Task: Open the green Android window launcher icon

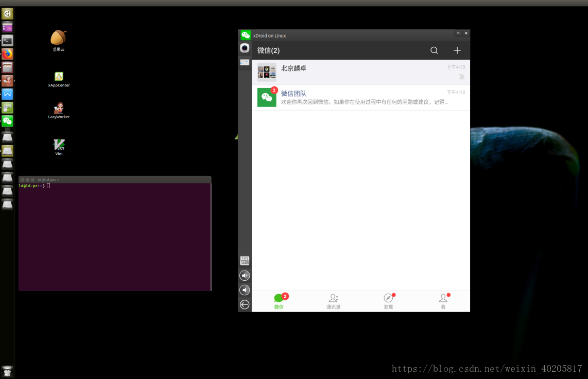Action: coord(8,108)
